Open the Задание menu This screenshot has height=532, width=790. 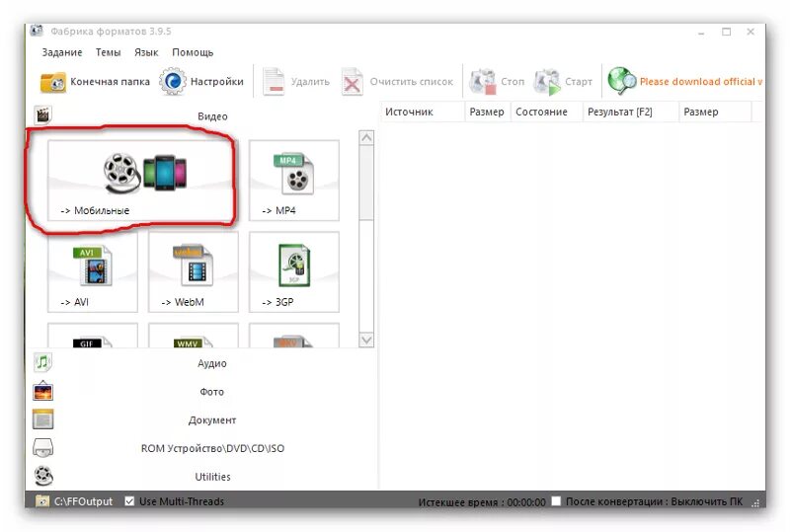click(62, 52)
